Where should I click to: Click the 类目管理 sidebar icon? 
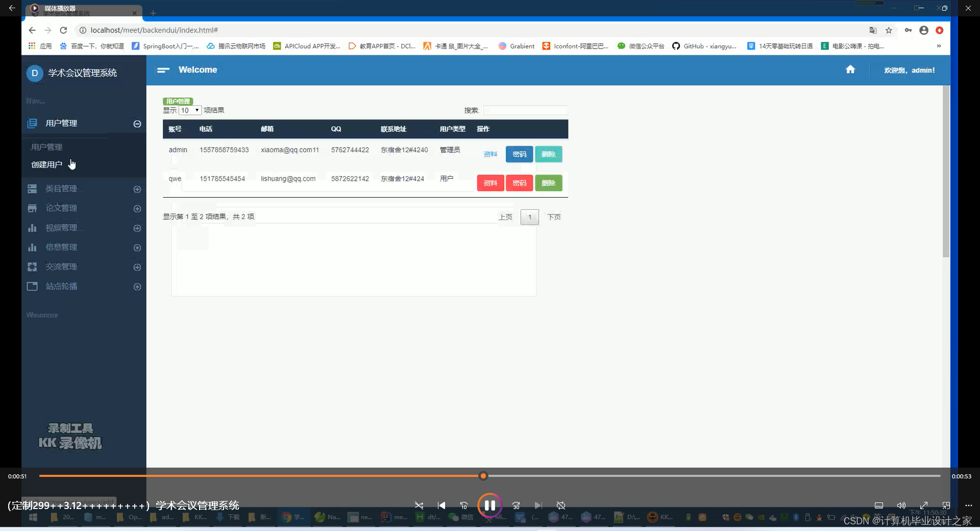click(x=32, y=189)
